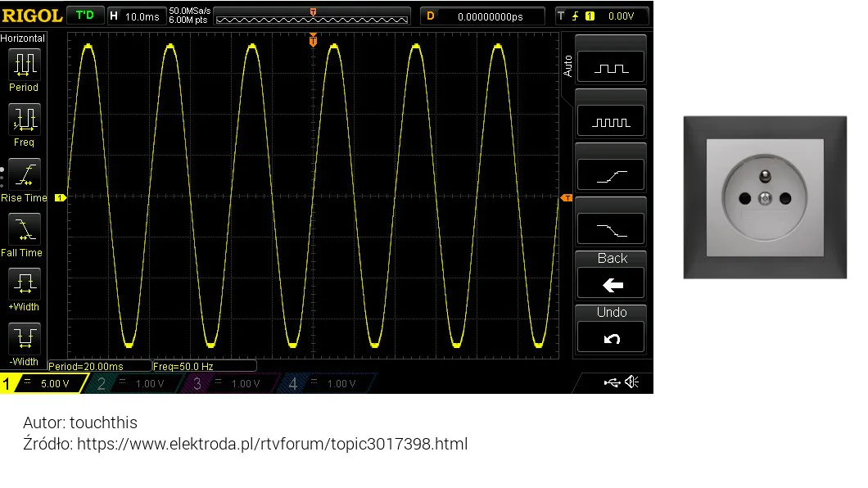Choose the single square wave auto option
Viewport: 868px width, 488px height.
(611, 67)
